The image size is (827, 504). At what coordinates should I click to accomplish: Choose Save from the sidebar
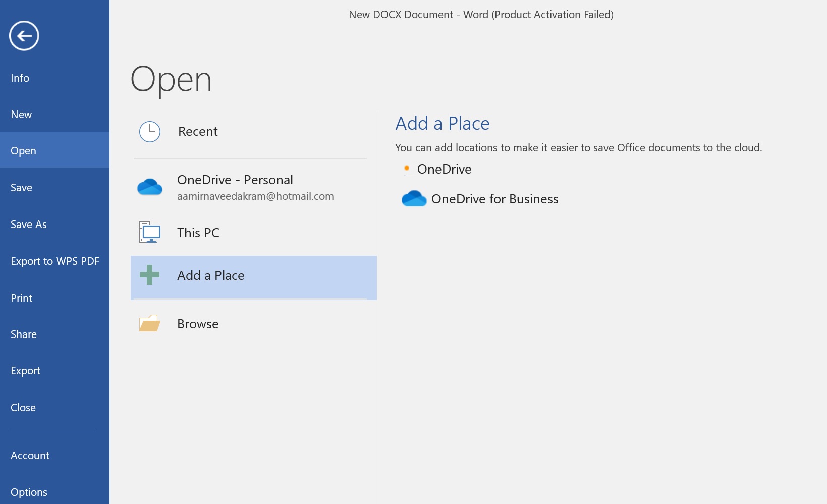pos(21,188)
